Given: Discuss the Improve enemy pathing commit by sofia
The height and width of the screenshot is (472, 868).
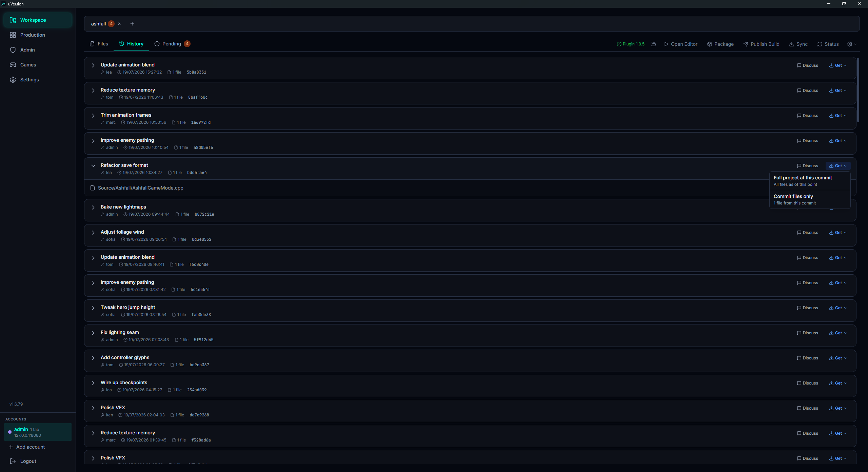Looking at the screenshot, I should click(807, 283).
